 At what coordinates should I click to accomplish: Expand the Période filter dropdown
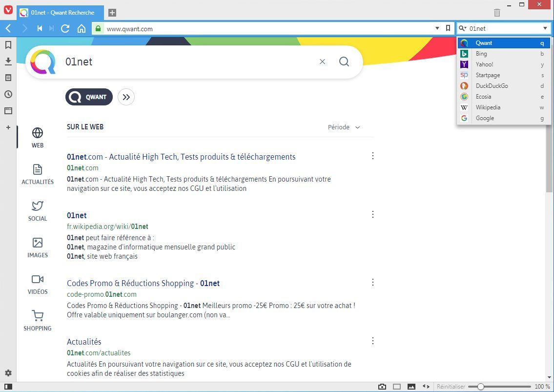point(344,127)
